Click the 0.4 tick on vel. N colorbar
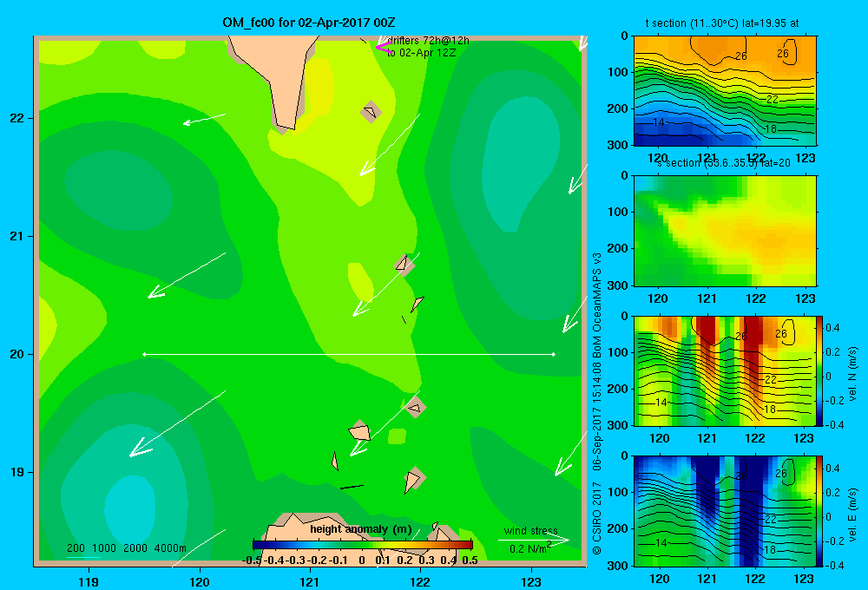Viewport: 868px width, 590px height. click(832, 328)
